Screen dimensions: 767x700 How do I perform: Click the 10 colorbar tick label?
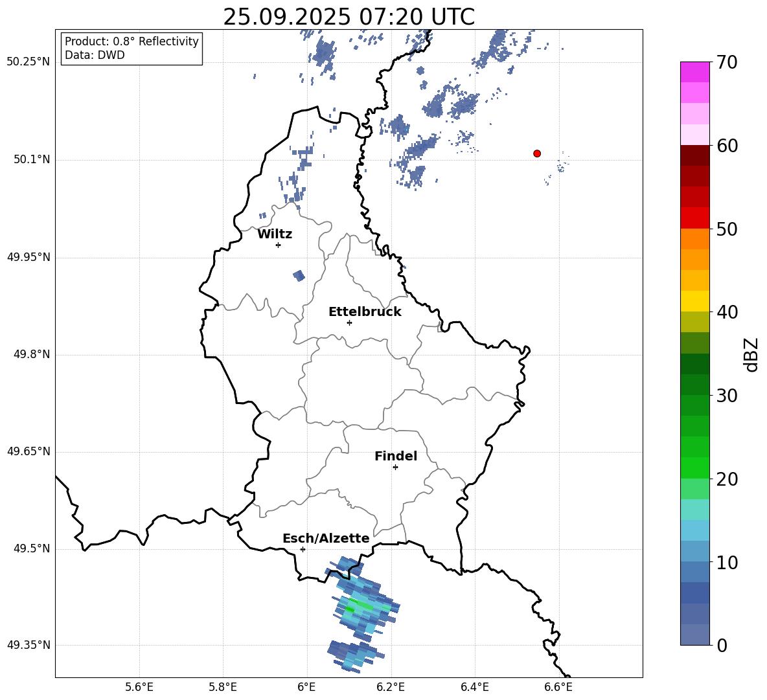click(x=727, y=562)
